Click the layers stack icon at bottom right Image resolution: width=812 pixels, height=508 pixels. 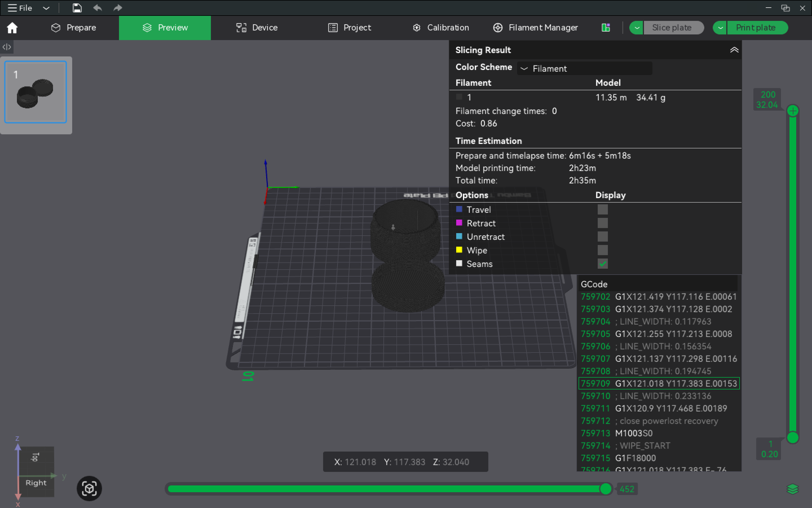click(x=793, y=489)
